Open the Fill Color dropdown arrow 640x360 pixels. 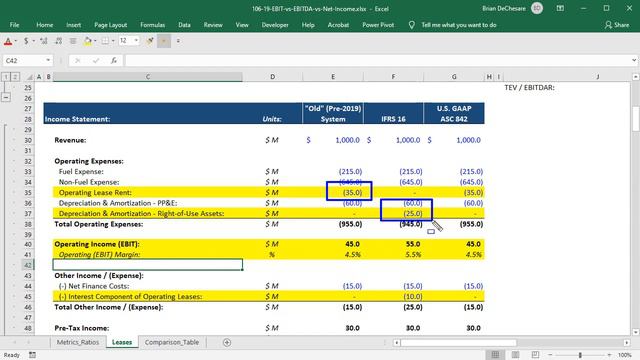(x=95, y=41)
